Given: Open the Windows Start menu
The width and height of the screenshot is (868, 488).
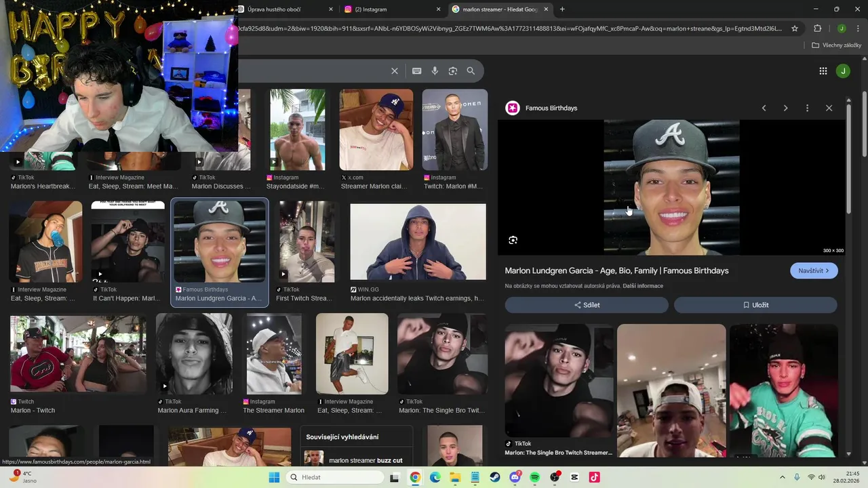Looking at the screenshot, I should click(x=274, y=477).
